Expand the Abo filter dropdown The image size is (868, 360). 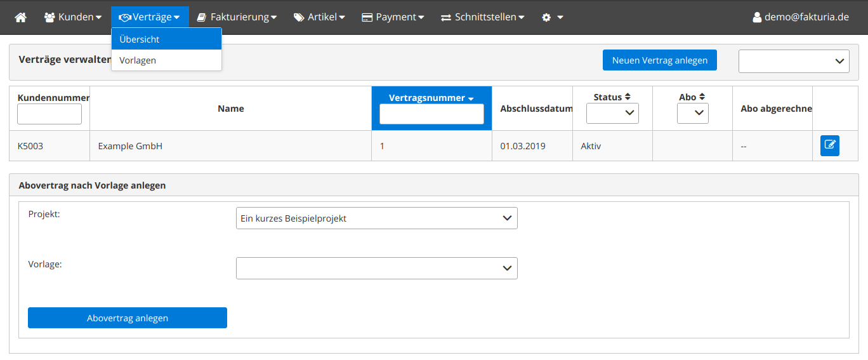693,113
